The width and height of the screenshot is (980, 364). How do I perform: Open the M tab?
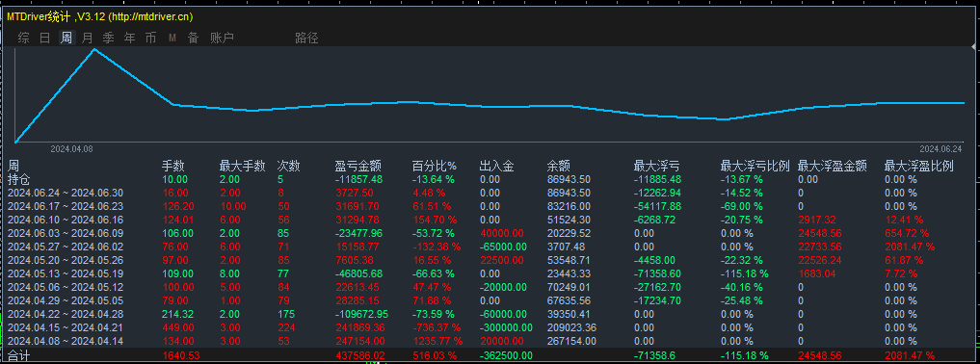(172, 39)
